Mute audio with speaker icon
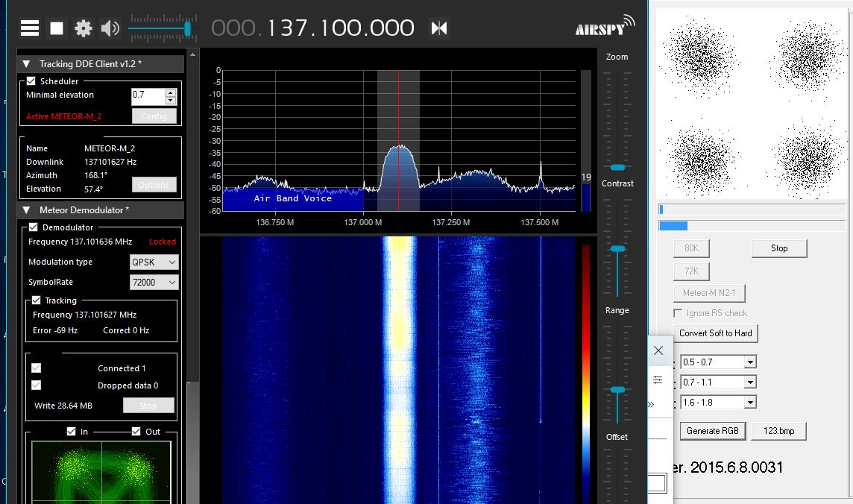 tap(110, 28)
